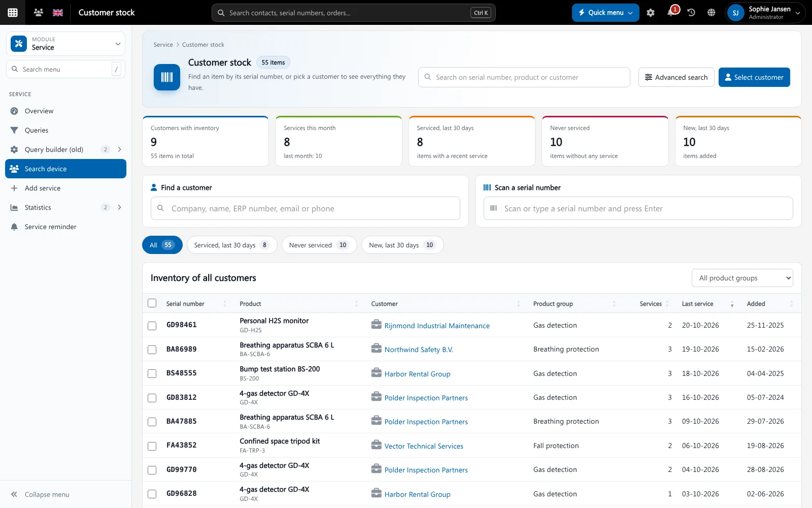The height and width of the screenshot is (508, 812).
Task: Select checkbox for FA43852
Action: point(152,446)
